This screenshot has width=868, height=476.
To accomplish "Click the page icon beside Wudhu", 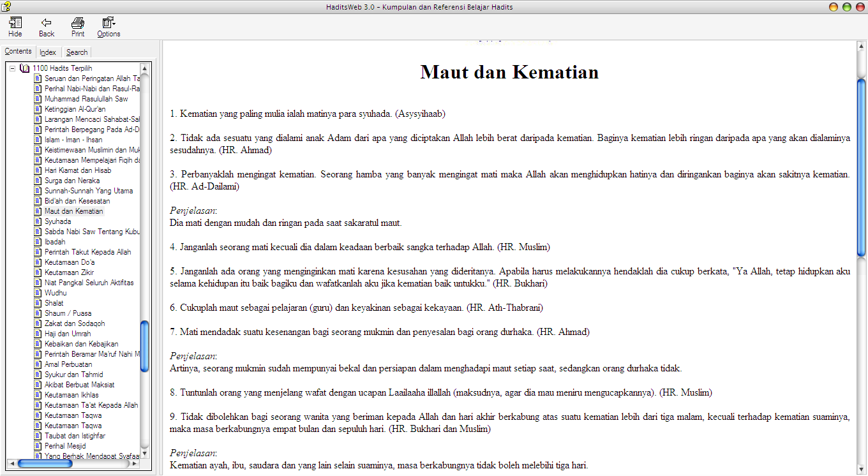I will [38, 293].
